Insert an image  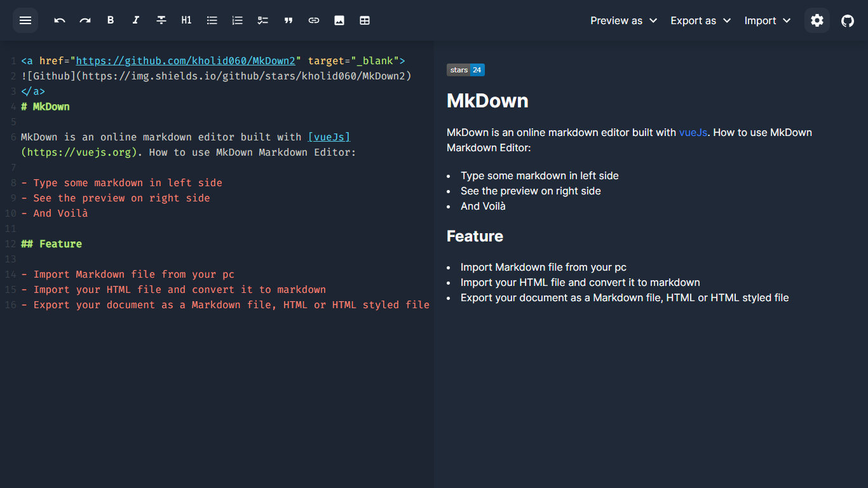pyautogui.click(x=339, y=20)
